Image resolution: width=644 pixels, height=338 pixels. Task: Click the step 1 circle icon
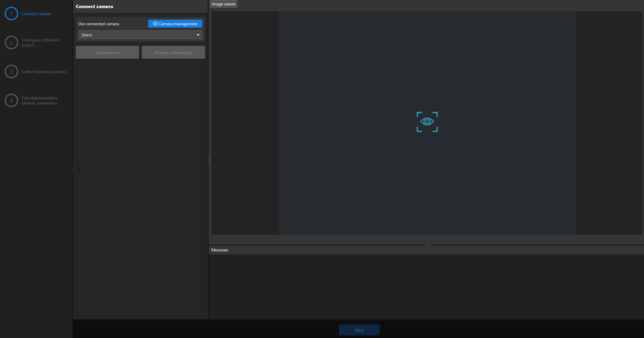11,14
